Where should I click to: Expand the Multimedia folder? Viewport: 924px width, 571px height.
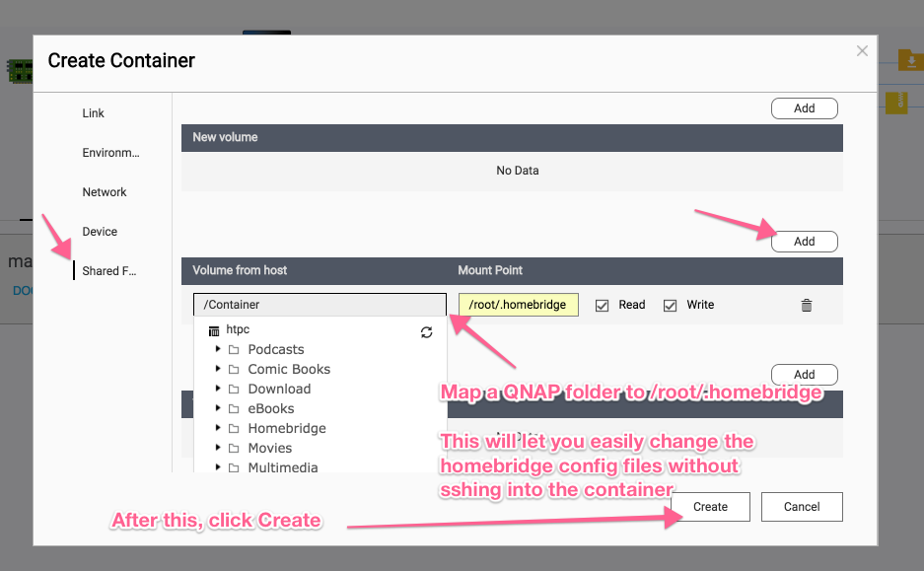click(218, 466)
